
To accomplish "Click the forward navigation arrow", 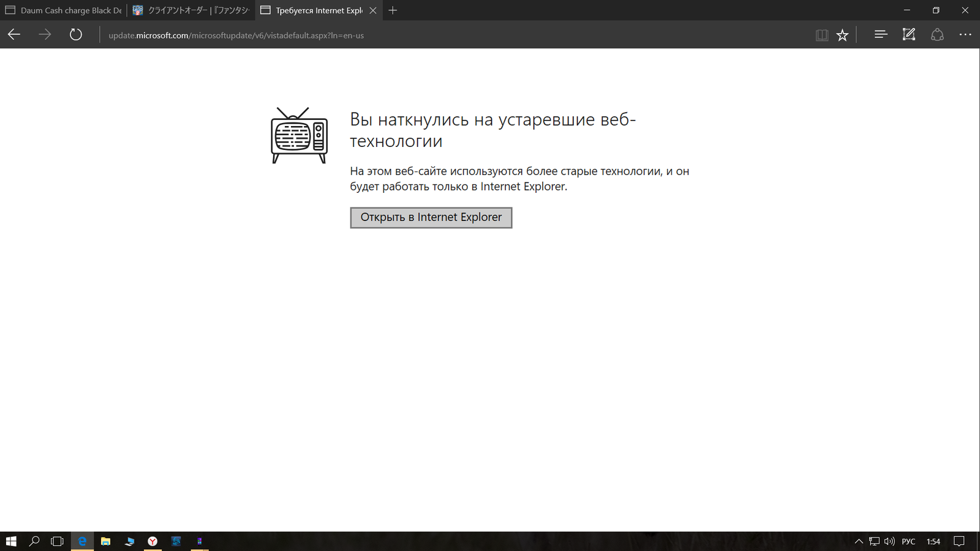I will (45, 35).
